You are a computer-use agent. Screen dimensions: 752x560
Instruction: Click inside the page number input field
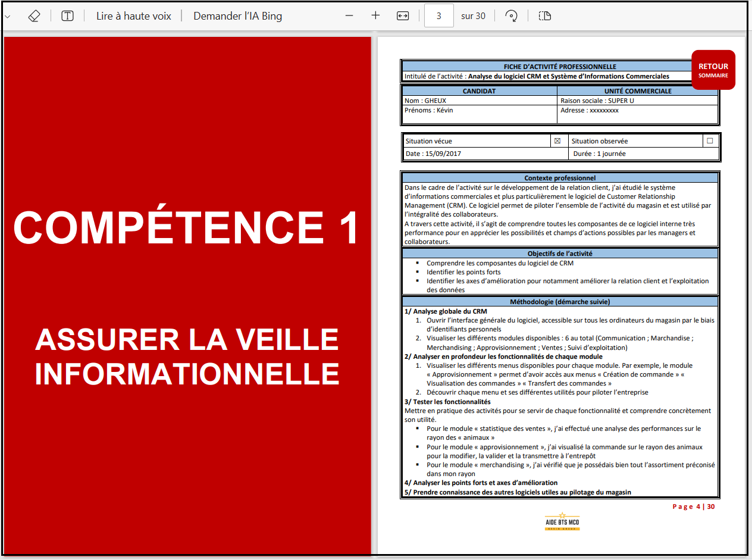pos(438,15)
